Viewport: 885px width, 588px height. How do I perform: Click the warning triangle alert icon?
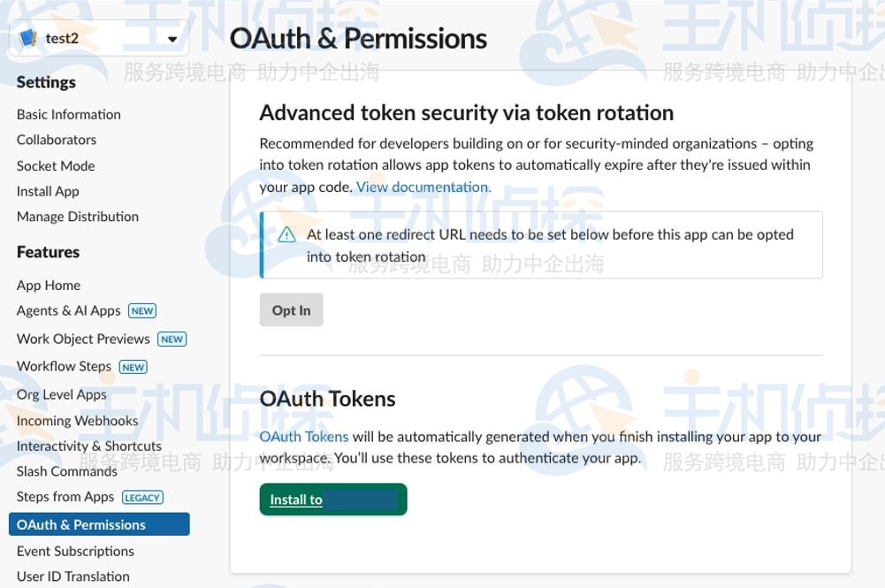pos(286,235)
